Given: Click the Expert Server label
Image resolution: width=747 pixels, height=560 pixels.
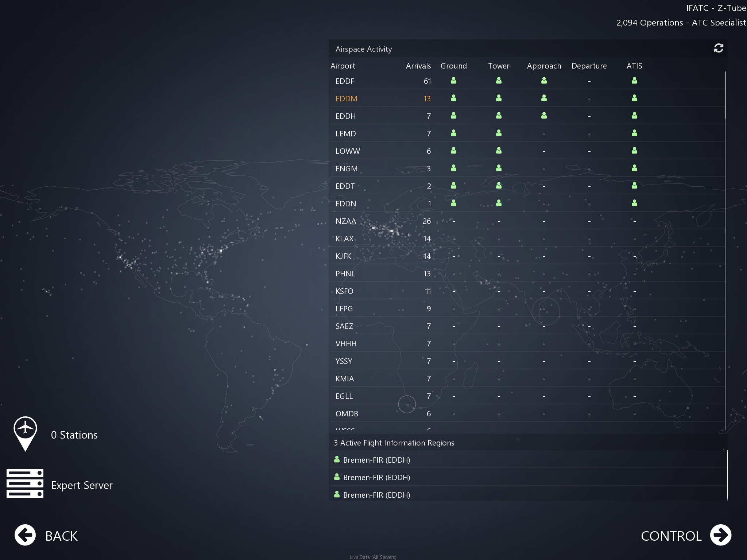Looking at the screenshot, I should (x=82, y=485).
